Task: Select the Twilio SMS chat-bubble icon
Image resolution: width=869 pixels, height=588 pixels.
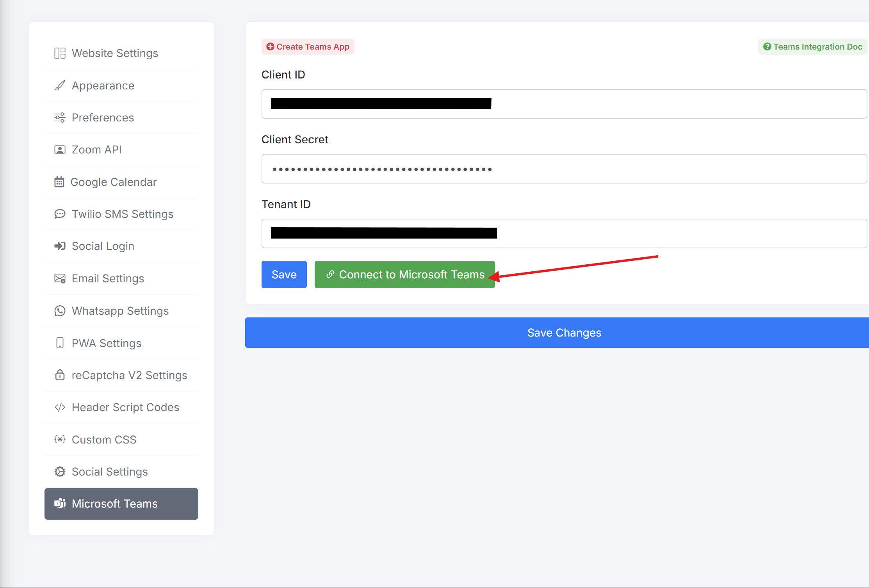Action: pyautogui.click(x=60, y=214)
